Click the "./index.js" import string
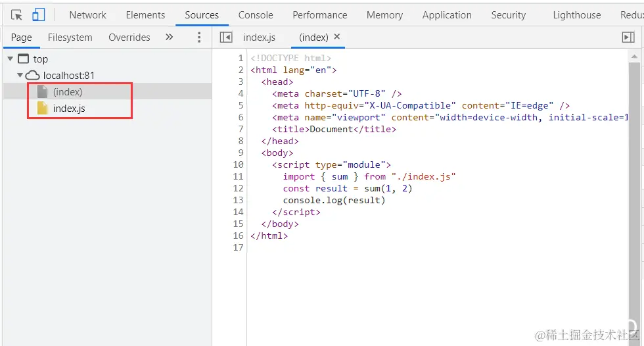The width and height of the screenshot is (644, 346). (x=423, y=177)
